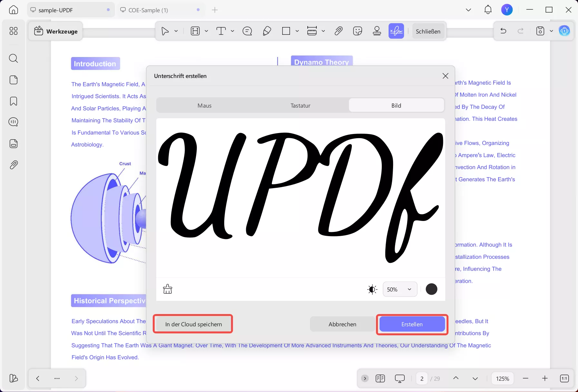Expand the measure tool dropdown arrow

point(323,31)
